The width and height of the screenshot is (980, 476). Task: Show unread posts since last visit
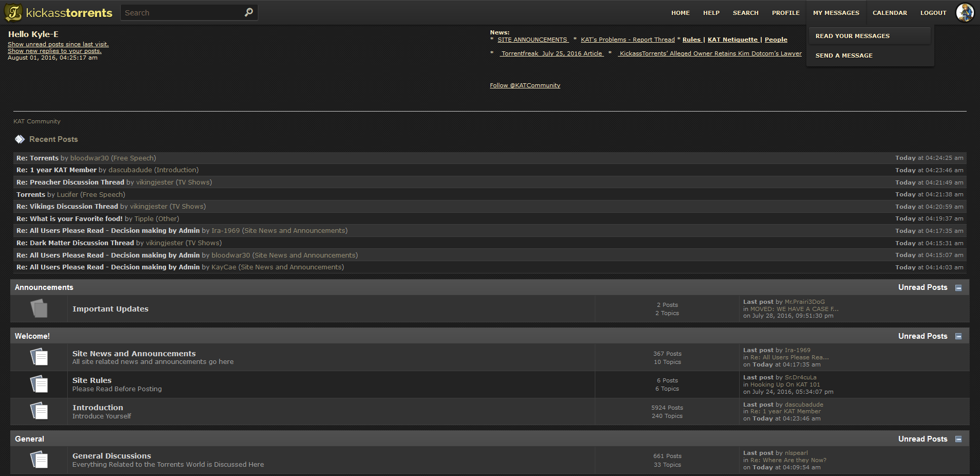tap(58, 44)
